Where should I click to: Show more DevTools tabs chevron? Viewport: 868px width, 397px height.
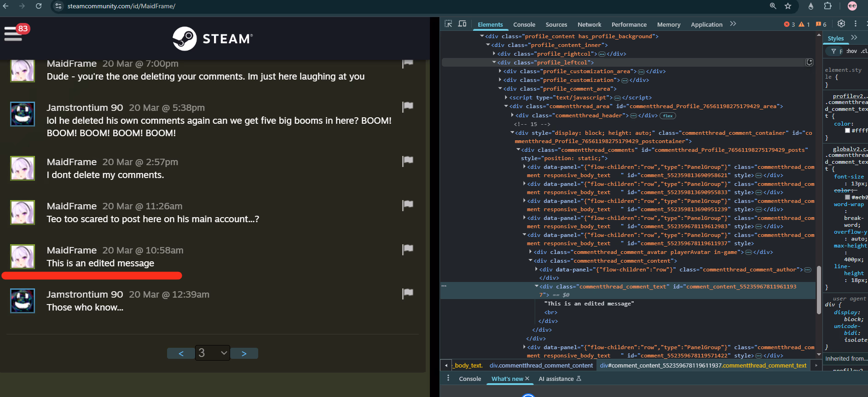pos(733,24)
